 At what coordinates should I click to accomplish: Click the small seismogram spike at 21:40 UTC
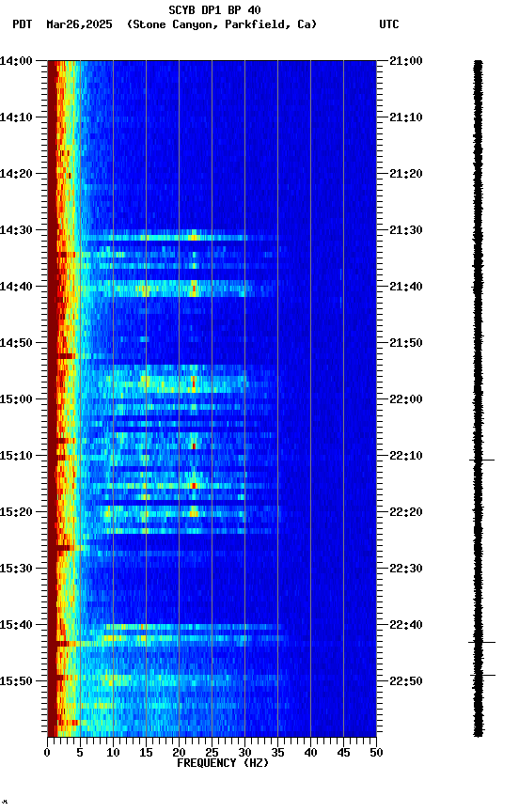(x=478, y=287)
